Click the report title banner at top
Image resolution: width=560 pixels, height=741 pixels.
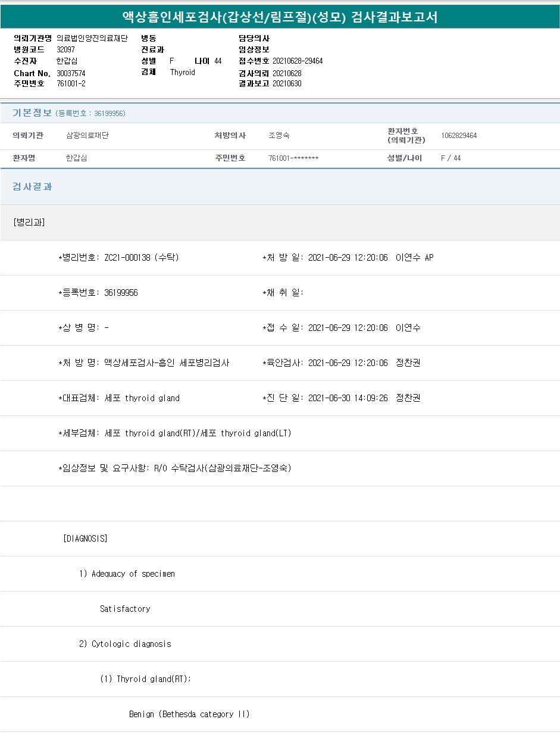(280, 17)
